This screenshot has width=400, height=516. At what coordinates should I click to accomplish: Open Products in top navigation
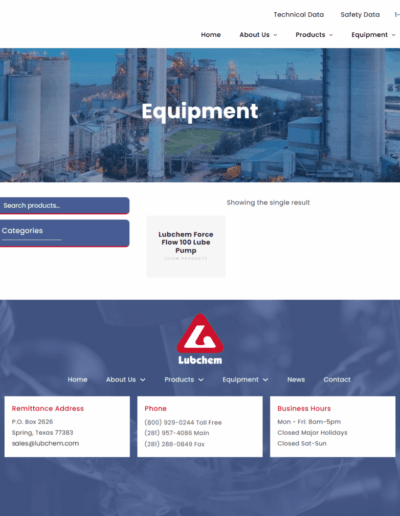[310, 35]
